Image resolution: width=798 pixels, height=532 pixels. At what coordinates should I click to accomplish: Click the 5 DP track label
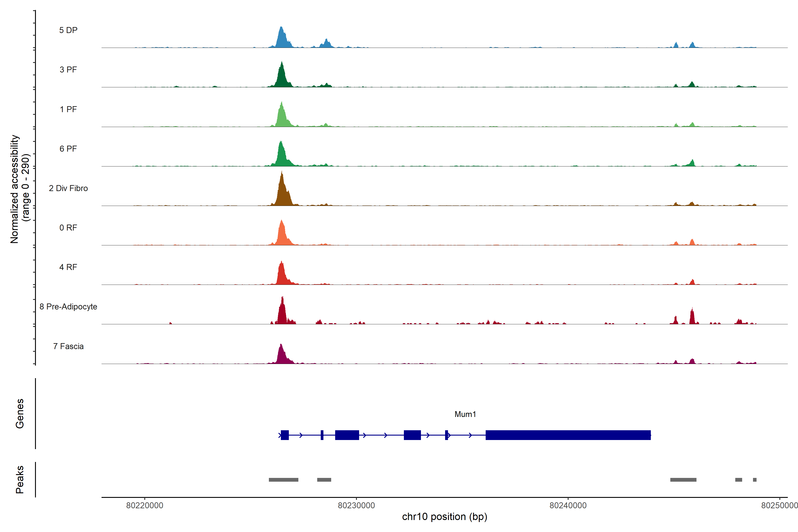coord(68,30)
